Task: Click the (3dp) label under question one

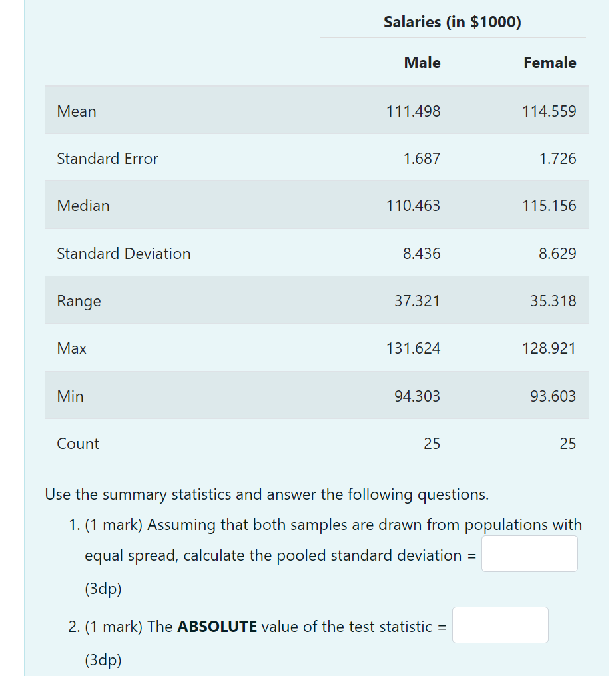Action: (x=102, y=589)
